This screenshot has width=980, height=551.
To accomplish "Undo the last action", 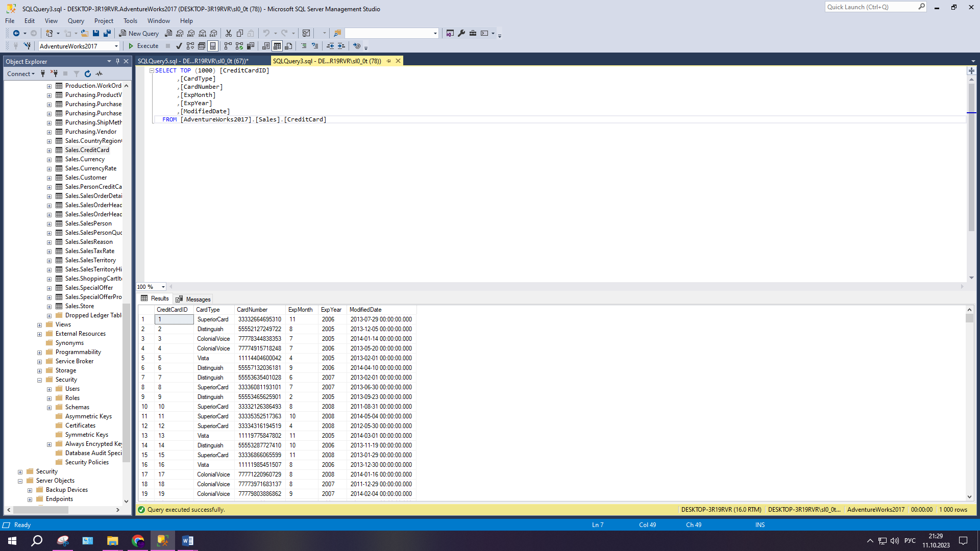I will [266, 33].
